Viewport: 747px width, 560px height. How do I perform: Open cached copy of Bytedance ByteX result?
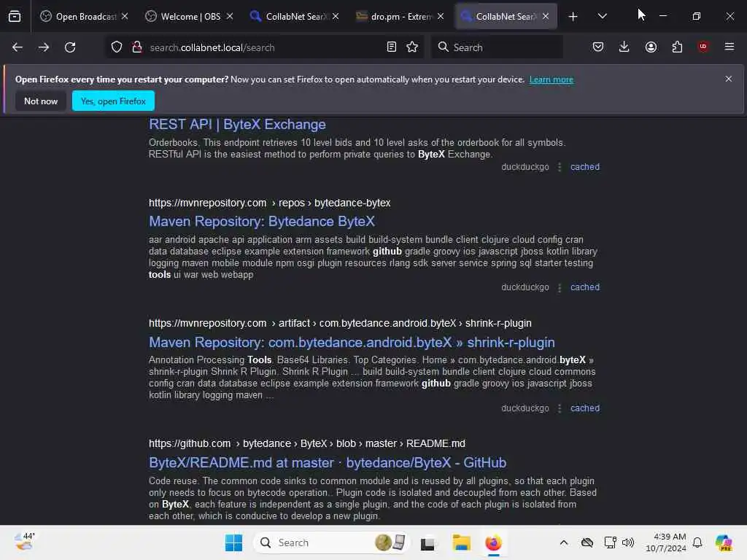tap(585, 287)
